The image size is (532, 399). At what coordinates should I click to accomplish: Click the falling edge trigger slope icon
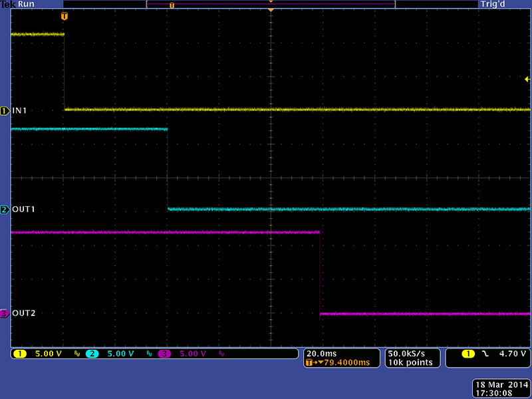pos(485,354)
